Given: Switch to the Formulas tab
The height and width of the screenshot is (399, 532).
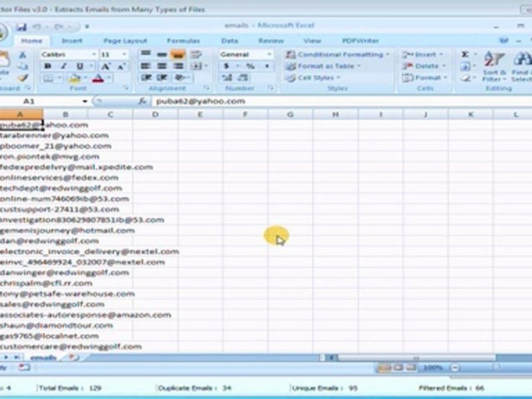Looking at the screenshot, I should coord(183,40).
